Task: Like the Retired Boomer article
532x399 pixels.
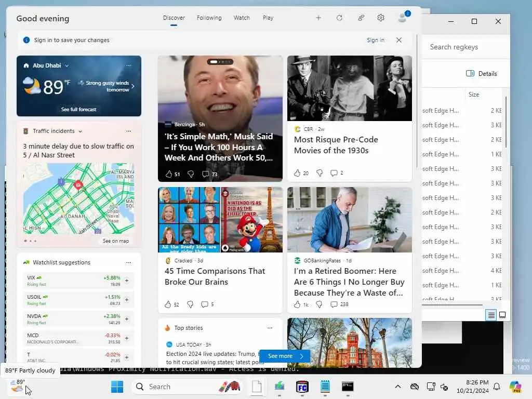Action: click(297, 304)
